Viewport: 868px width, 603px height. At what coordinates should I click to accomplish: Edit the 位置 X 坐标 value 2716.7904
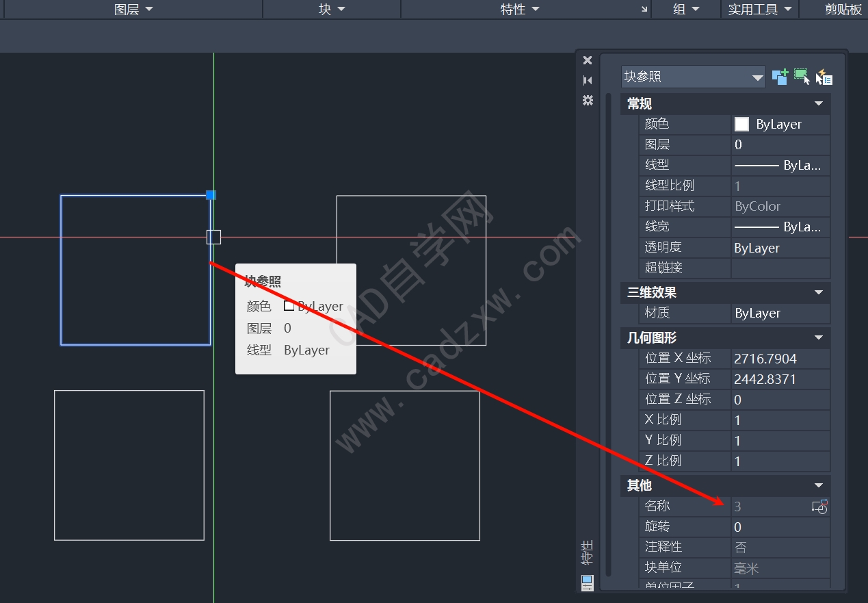(780, 359)
